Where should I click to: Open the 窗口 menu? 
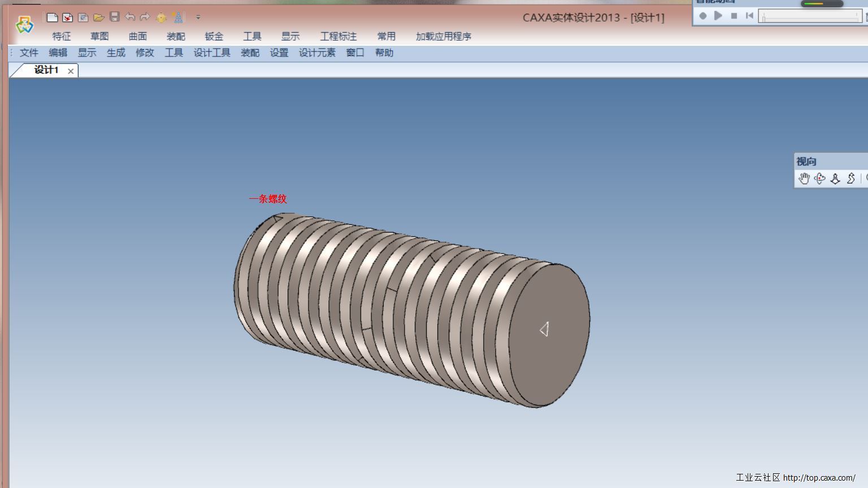click(x=355, y=53)
